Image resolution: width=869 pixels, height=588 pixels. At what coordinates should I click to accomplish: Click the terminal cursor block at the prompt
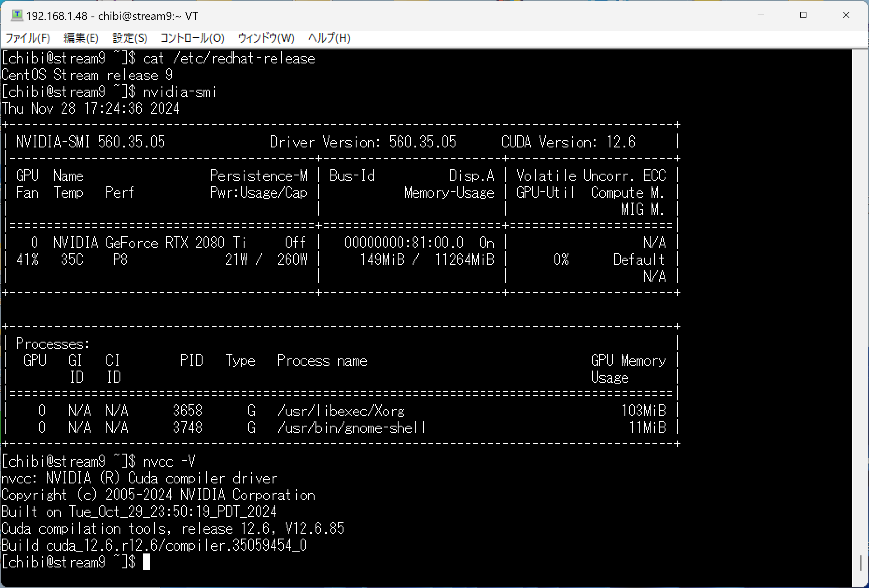tap(147, 562)
